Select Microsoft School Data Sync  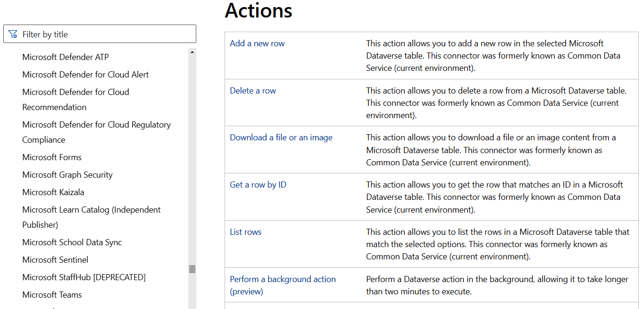(x=72, y=242)
